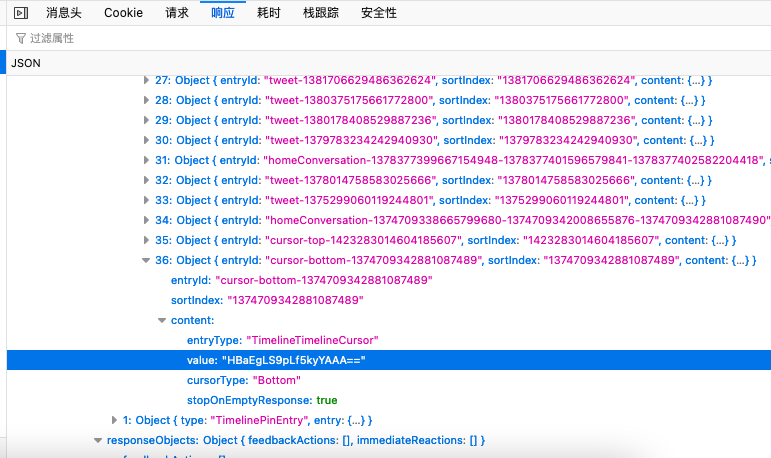
Task: Click the JSON section header
Action: tap(26, 62)
